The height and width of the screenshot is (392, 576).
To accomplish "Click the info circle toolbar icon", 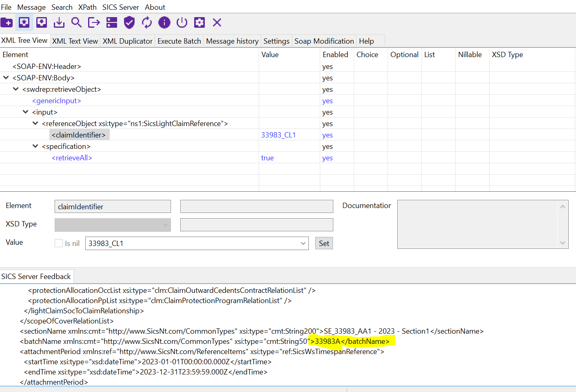I will point(164,22).
